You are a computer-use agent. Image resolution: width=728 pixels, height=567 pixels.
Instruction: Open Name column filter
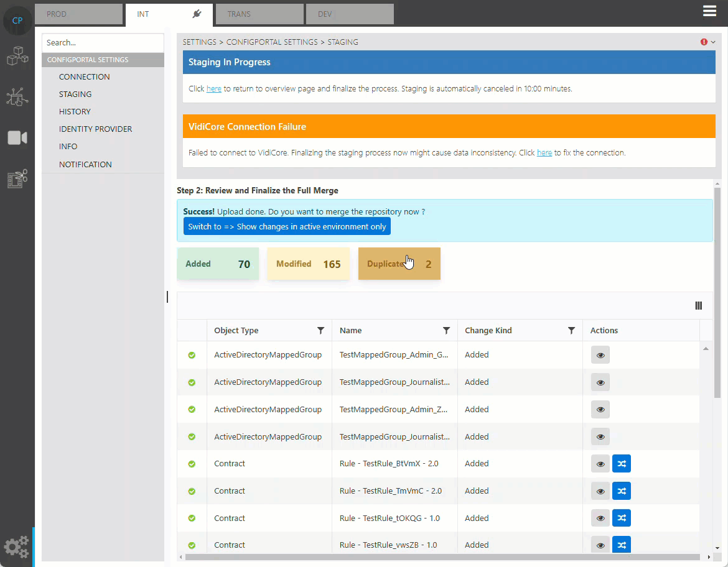(446, 331)
